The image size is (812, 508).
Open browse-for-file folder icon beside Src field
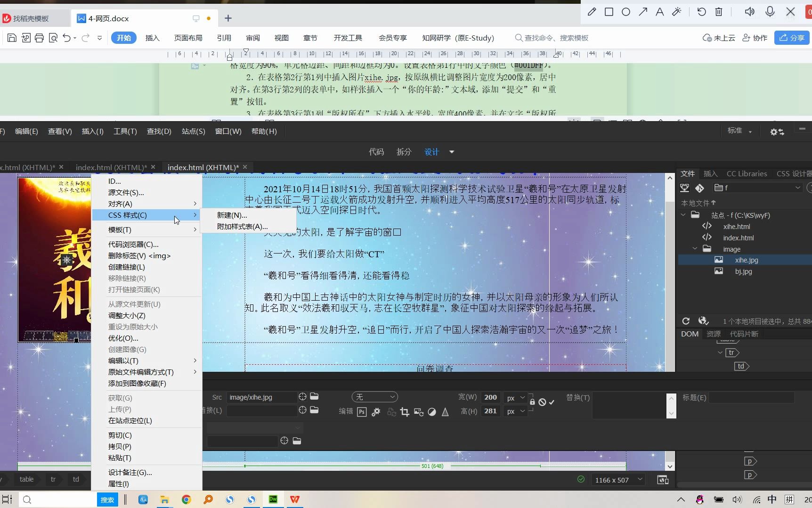tap(315, 397)
